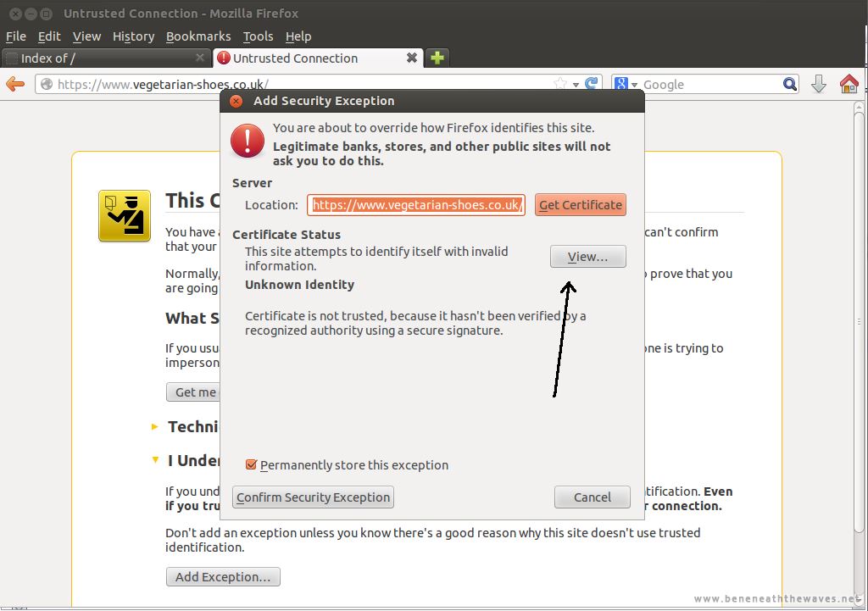Click the site identity globe icon
The height and width of the screenshot is (611, 868).
point(47,84)
